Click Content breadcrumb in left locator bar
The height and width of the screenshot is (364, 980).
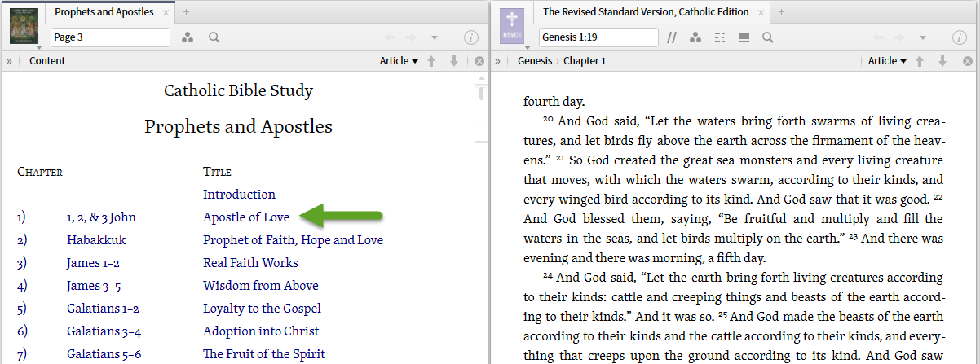(47, 61)
